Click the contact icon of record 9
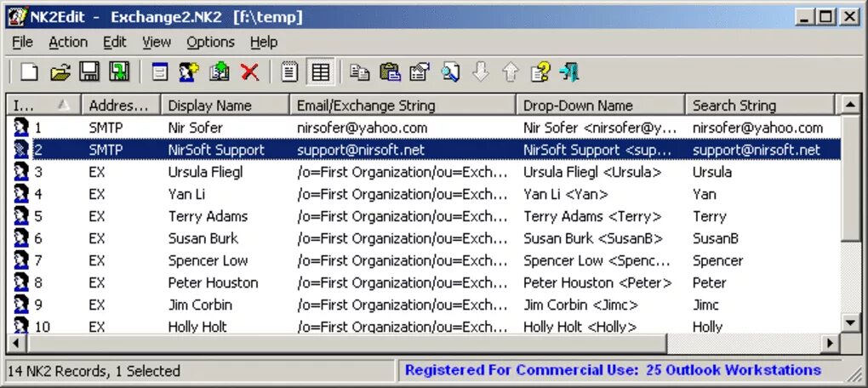 [21, 305]
